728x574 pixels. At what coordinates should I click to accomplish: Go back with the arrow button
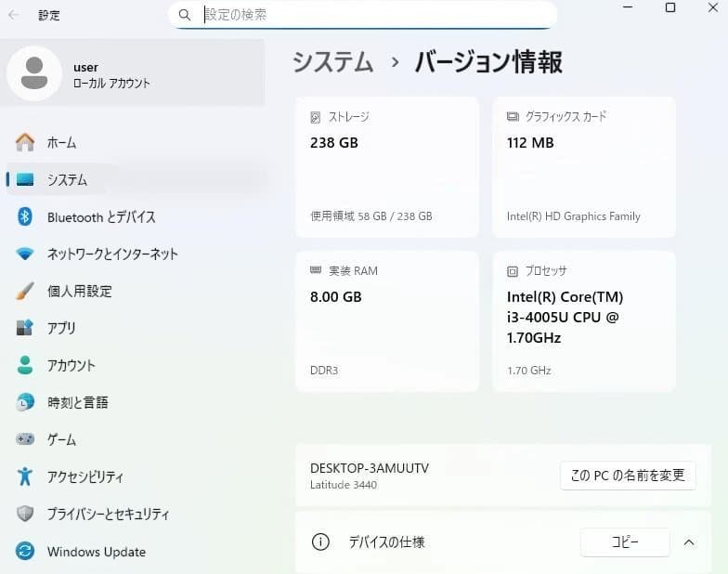coord(14,15)
